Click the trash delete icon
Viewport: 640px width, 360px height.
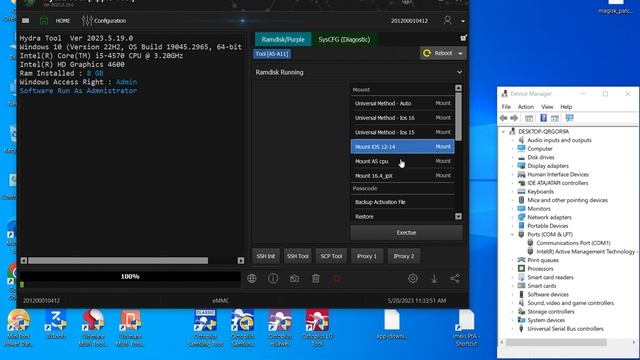316,278
